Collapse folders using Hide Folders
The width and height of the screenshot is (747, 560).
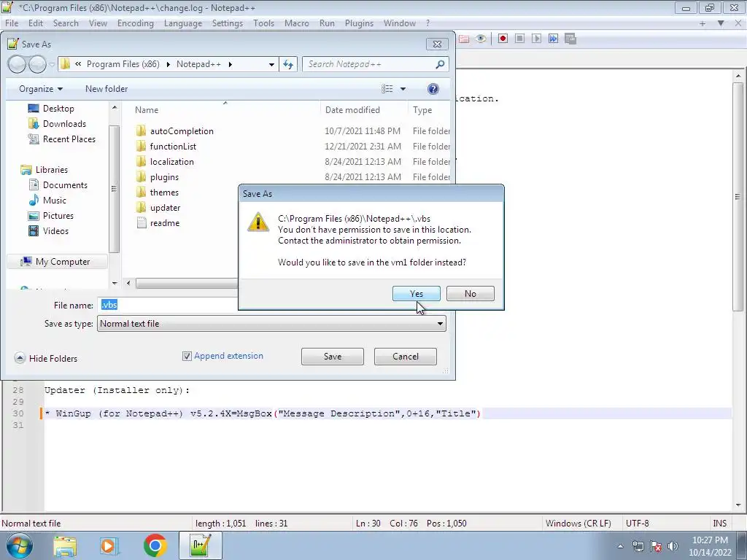click(x=46, y=358)
